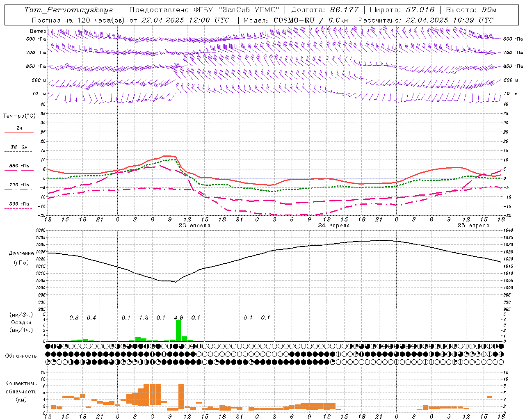
Task: Click the Ветер wind panel label
Action: (x=38, y=31)
